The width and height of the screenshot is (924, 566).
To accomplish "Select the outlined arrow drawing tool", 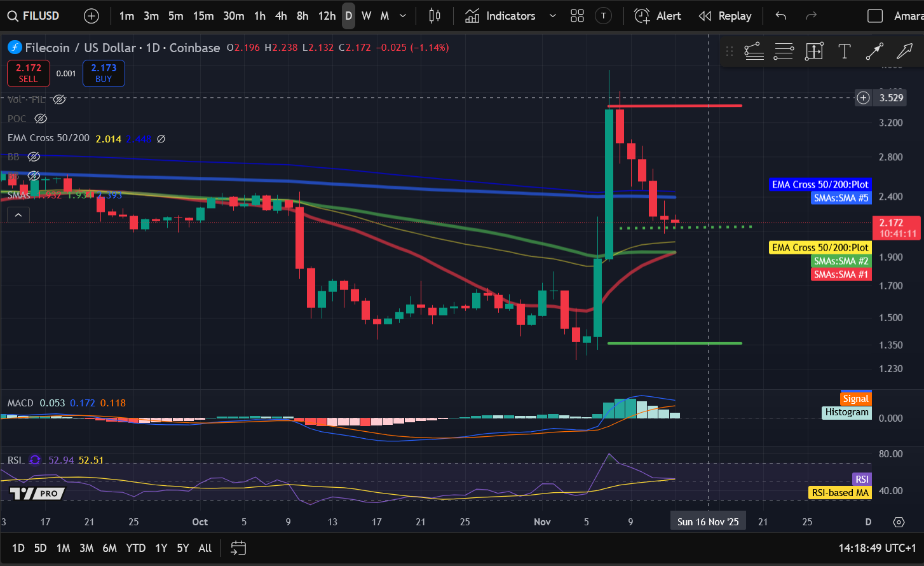I will 904,51.
